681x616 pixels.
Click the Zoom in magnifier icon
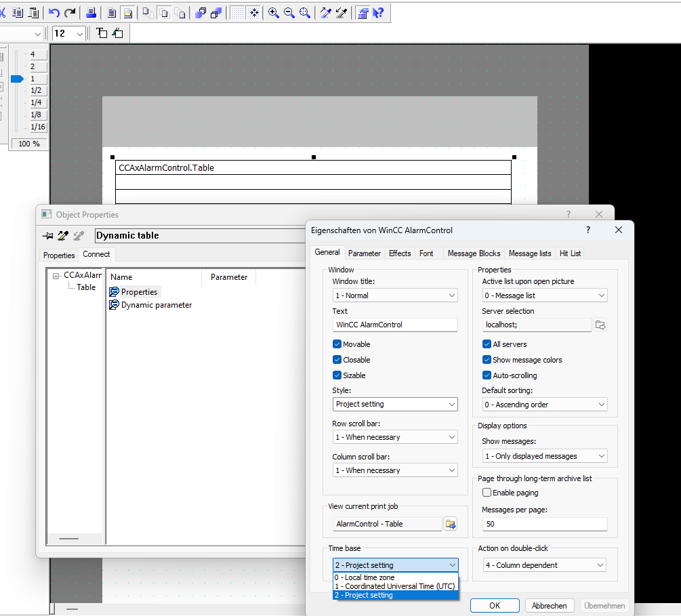tap(274, 13)
